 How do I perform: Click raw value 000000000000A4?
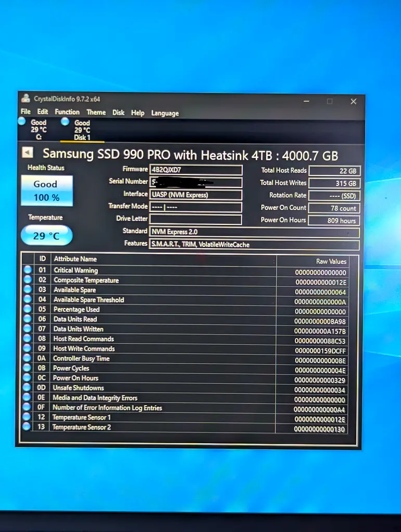click(x=319, y=409)
